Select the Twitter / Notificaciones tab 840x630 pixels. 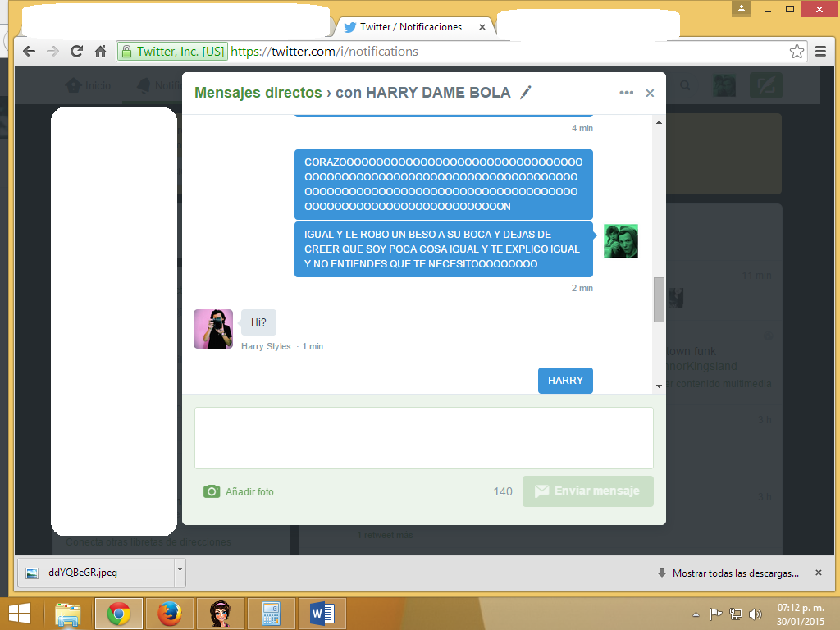click(x=411, y=27)
